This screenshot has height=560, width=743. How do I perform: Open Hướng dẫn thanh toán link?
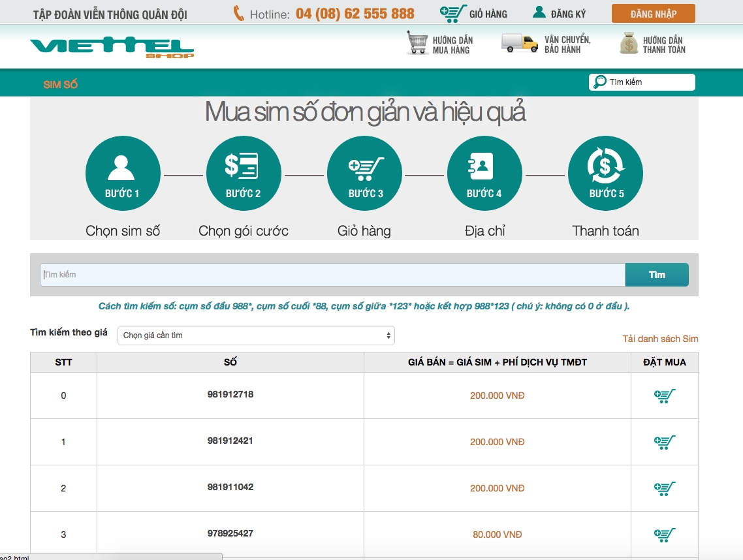coord(664,45)
